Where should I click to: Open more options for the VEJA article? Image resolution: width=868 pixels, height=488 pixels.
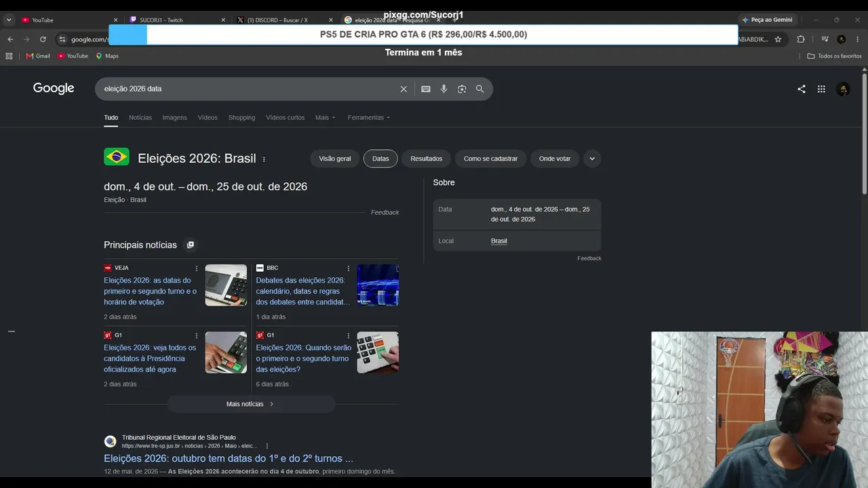pos(197,268)
